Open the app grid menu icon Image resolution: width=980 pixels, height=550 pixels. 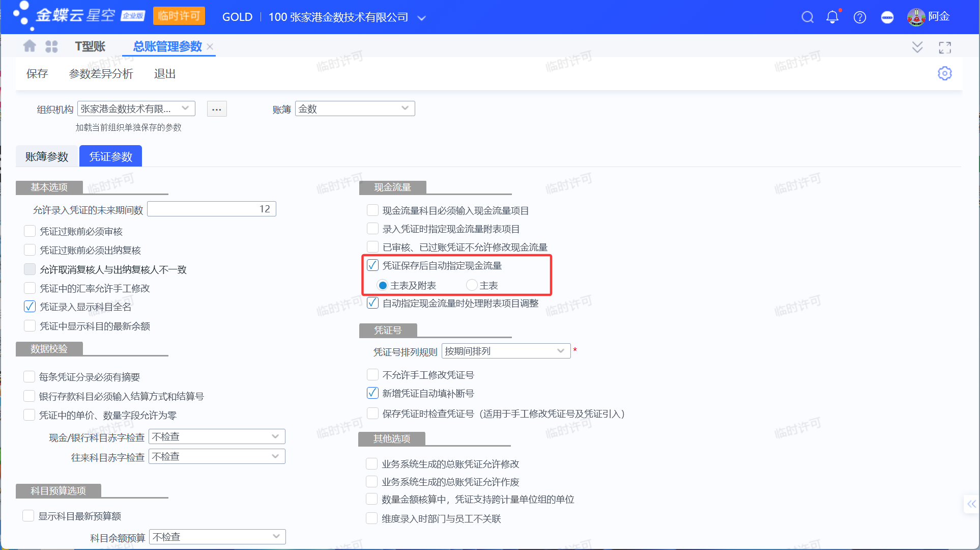tap(51, 46)
